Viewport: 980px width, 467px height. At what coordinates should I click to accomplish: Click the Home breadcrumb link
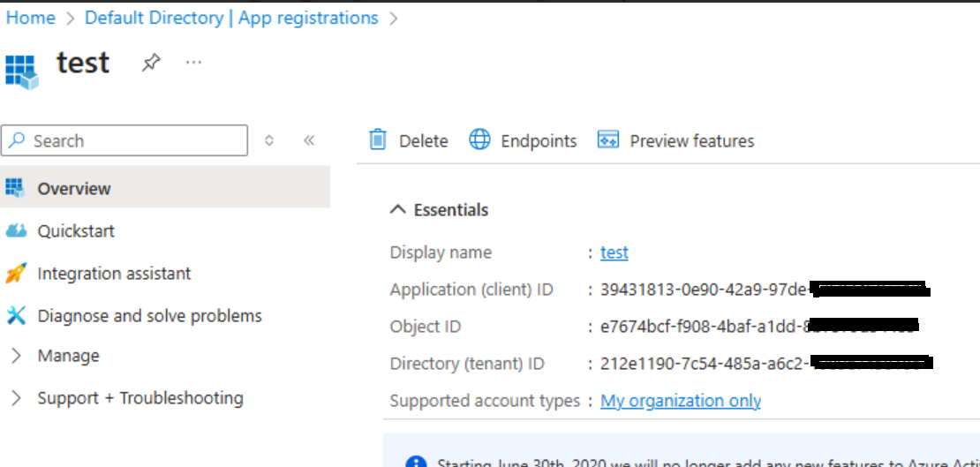point(30,19)
